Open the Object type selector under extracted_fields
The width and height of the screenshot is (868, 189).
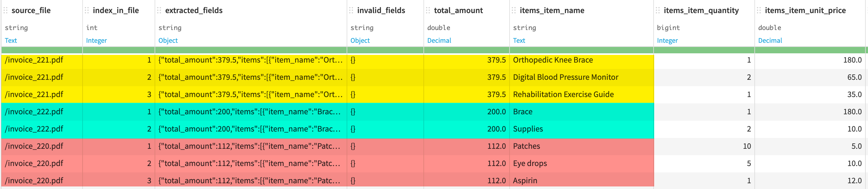(x=168, y=40)
